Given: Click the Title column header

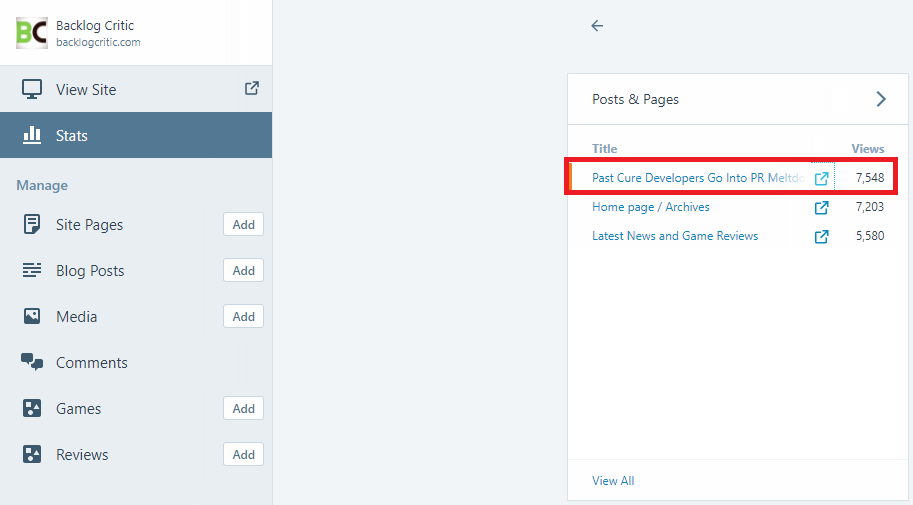Looking at the screenshot, I should click(604, 149).
